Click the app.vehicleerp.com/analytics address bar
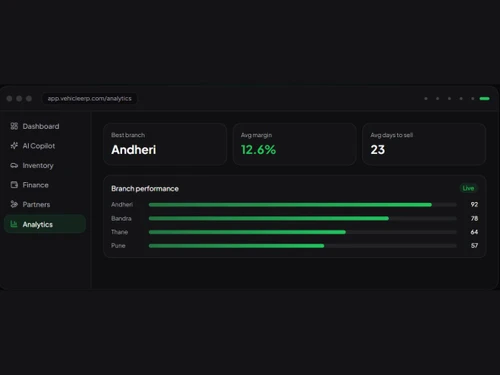500x375 pixels. (89, 99)
